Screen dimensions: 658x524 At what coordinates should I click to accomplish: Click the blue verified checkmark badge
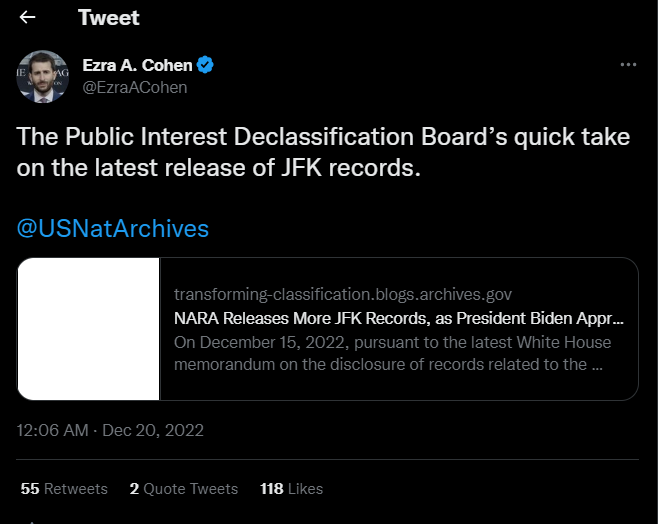205,65
